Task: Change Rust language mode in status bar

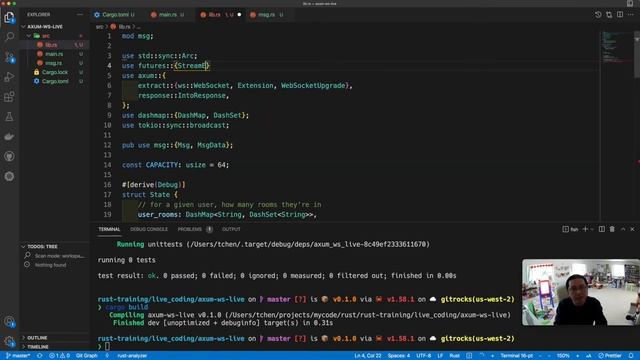Action: 454,356
